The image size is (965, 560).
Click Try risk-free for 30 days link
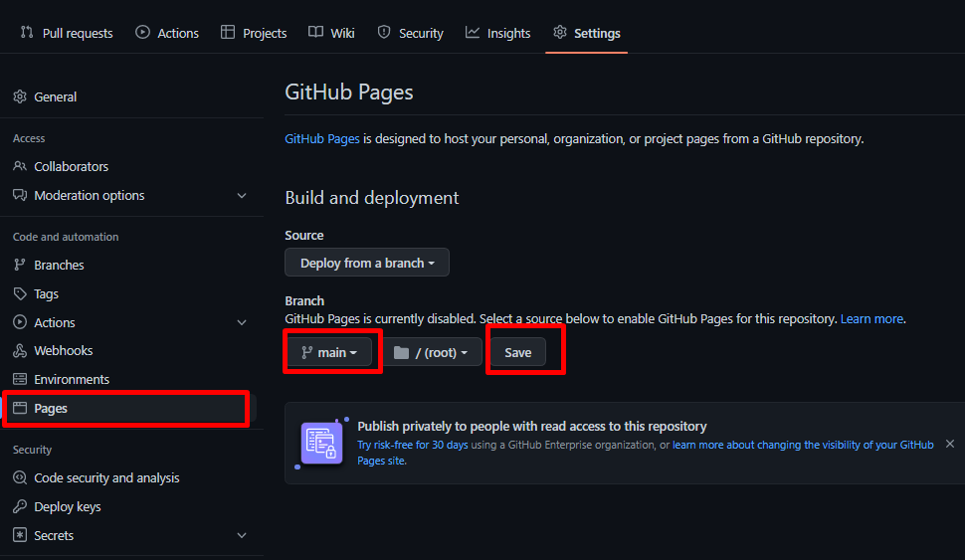[x=413, y=445]
